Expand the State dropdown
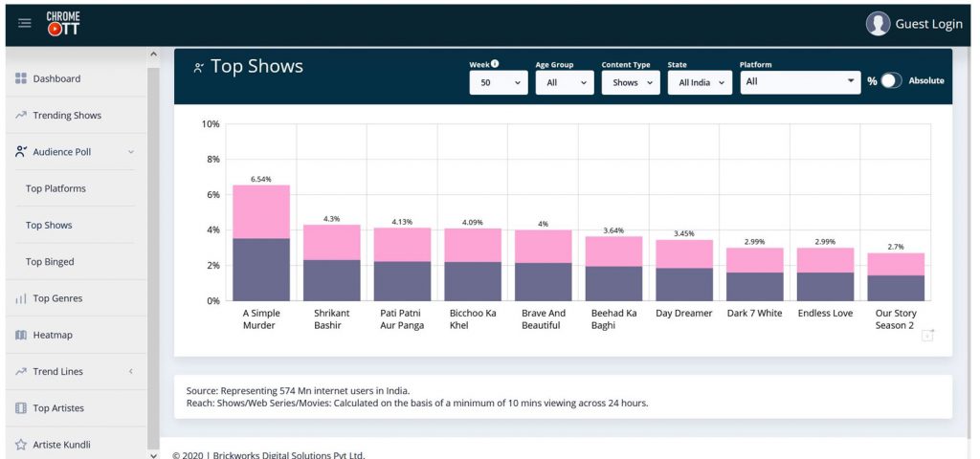 [699, 83]
